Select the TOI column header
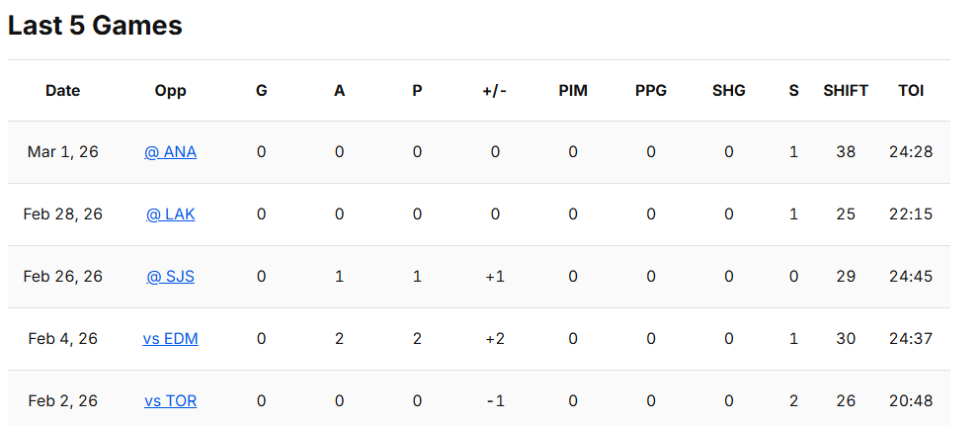The image size is (980, 425). click(911, 91)
